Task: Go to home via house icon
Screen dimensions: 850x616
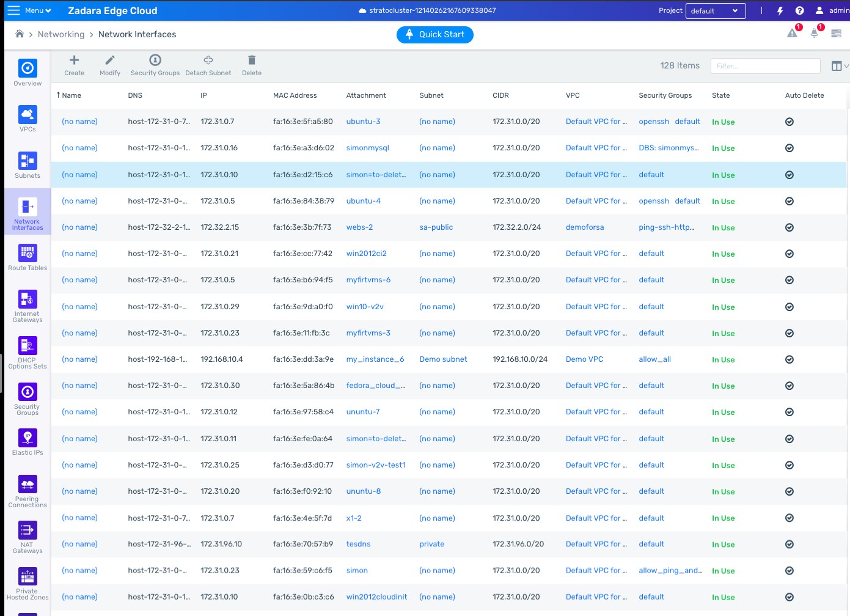Action: click(20, 34)
